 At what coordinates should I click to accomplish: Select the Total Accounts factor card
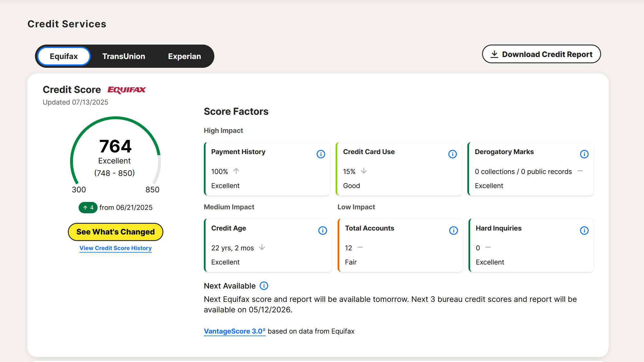tap(399, 251)
